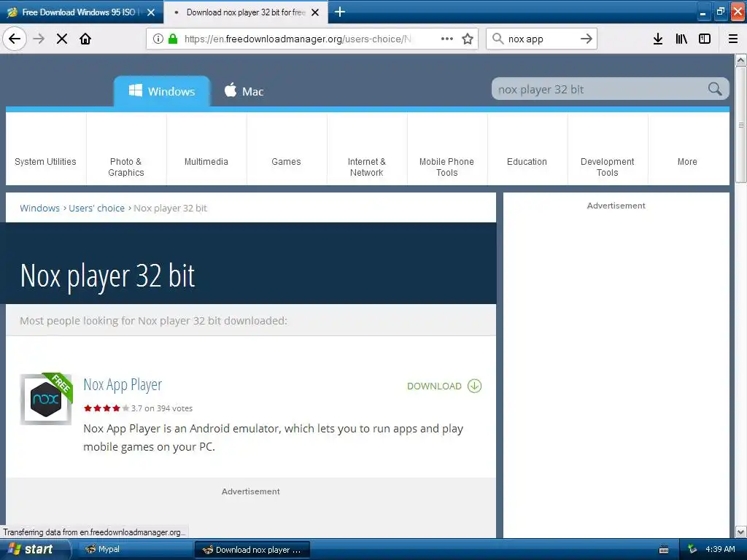Select the Windows platform tab
Image resolution: width=747 pixels, height=560 pixels.
(x=162, y=91)
